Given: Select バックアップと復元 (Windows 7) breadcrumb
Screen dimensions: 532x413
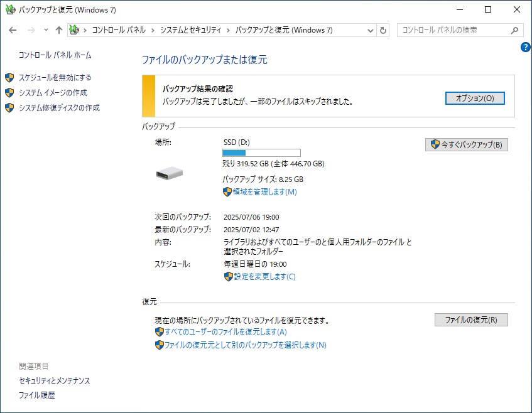Looking at the screenshot, I should pyautogui.click(x=284, y=30).
